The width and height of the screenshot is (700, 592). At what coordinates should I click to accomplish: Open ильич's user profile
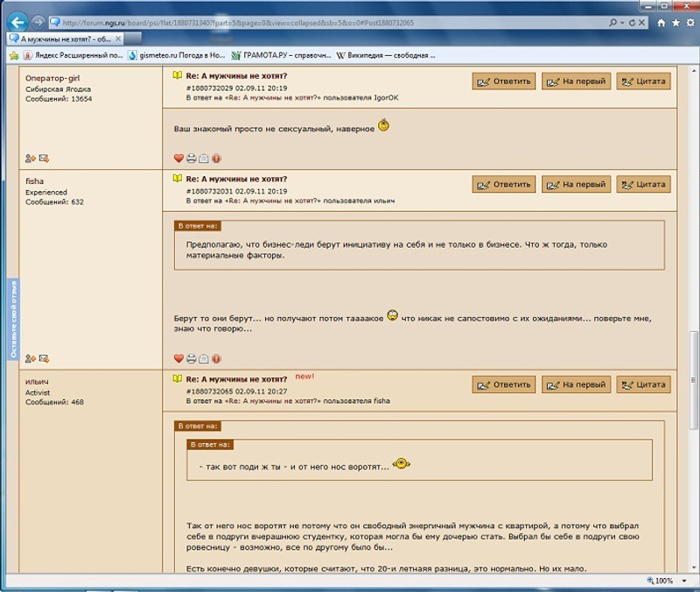[37, 382]
